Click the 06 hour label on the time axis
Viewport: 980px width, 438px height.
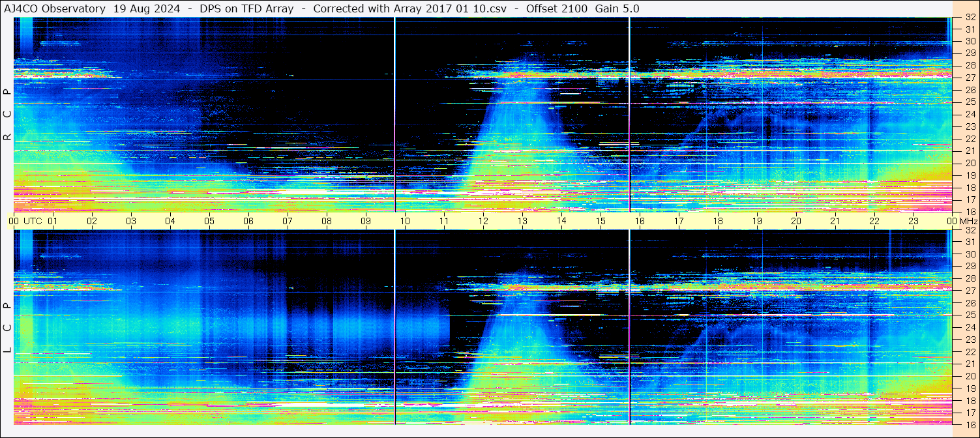coord(248,221)
